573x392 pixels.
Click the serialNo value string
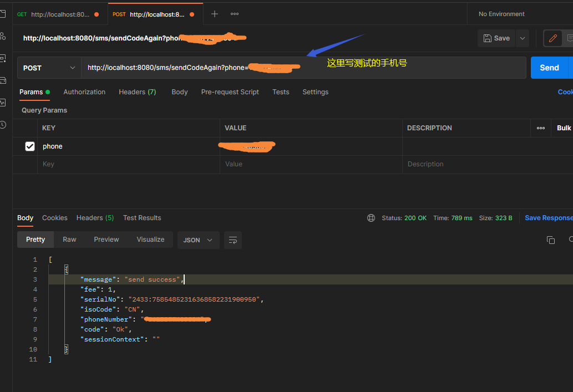coord(194,299)
